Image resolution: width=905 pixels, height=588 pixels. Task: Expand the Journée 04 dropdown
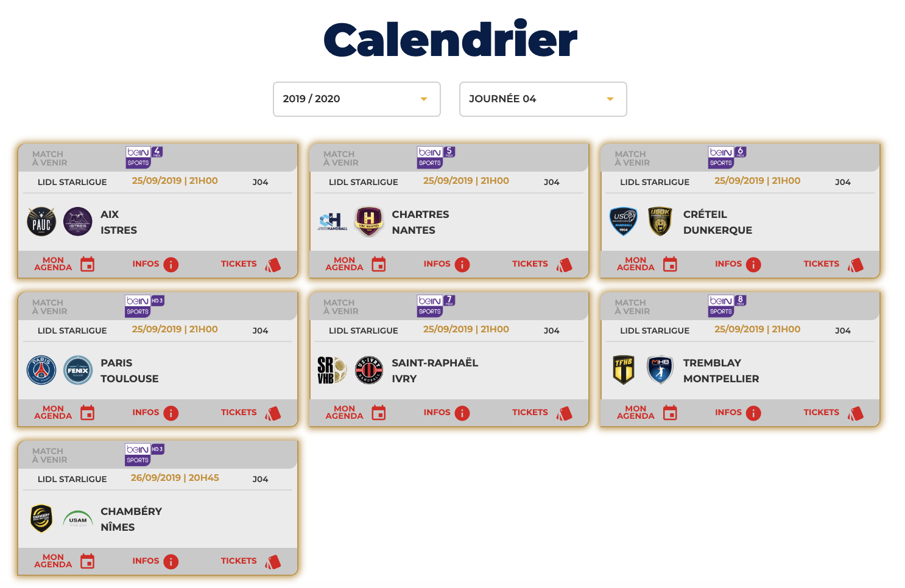(543, 99)
